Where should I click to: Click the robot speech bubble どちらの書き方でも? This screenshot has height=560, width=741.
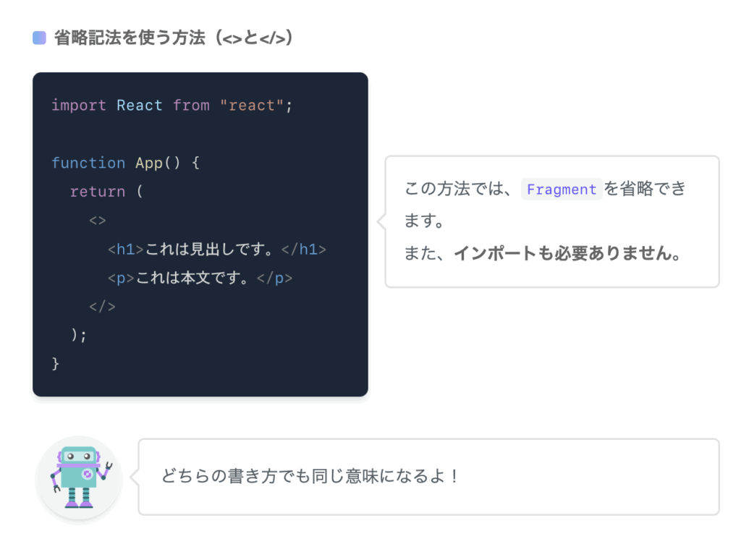pos(428,476)
